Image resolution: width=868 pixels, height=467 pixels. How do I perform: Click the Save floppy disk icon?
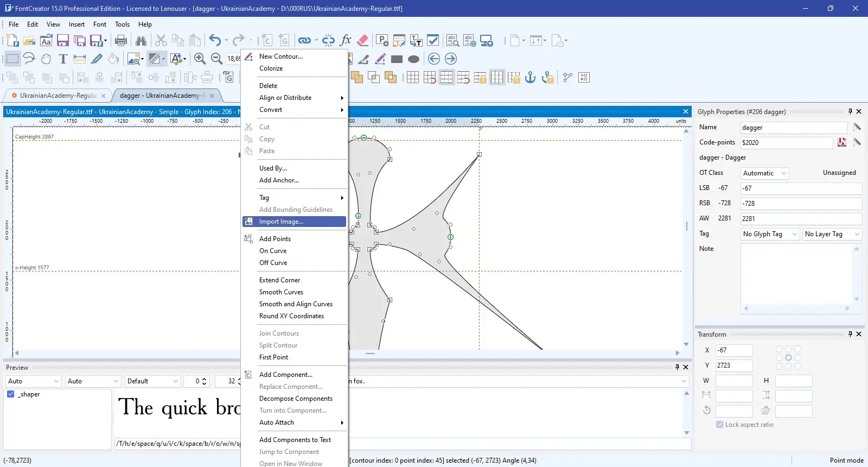[x=63, y=41]
